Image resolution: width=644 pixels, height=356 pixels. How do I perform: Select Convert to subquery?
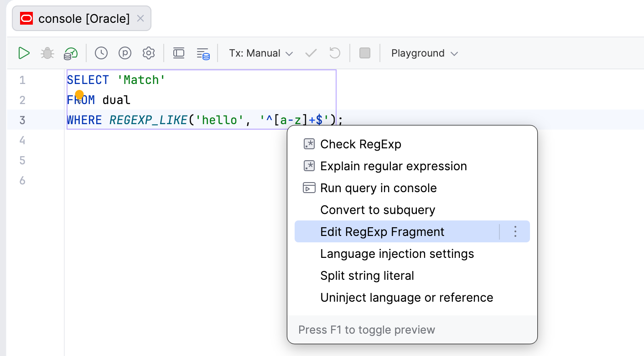[412, 210]
